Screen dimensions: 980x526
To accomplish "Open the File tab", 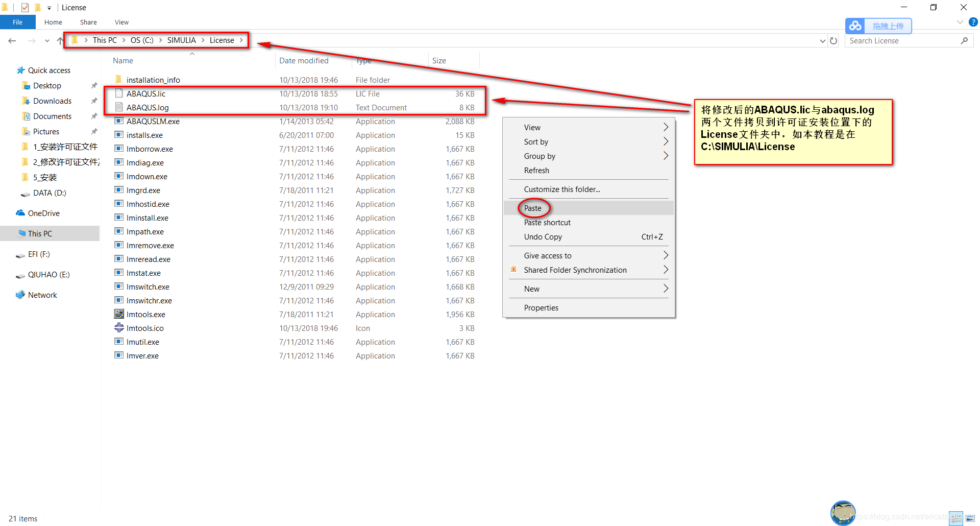I will [x=18, y=22].
